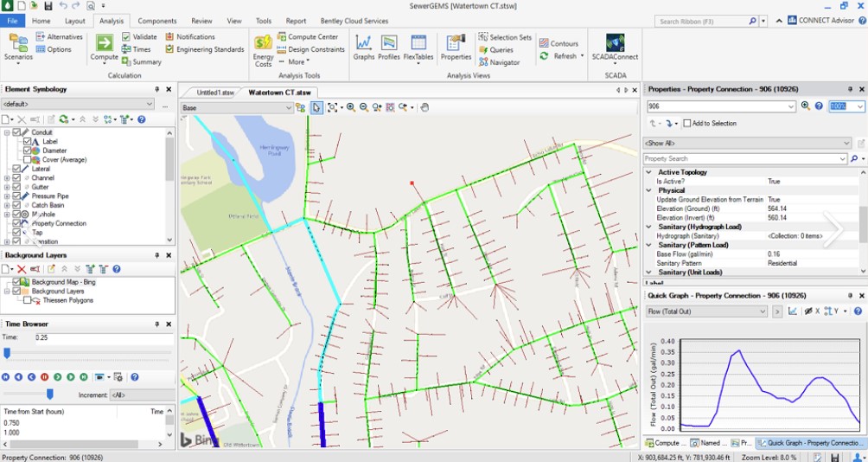The image size is (868, 462).
Task: Open Design Constraints
Action: pyautogui.click(x=310, y=49)
